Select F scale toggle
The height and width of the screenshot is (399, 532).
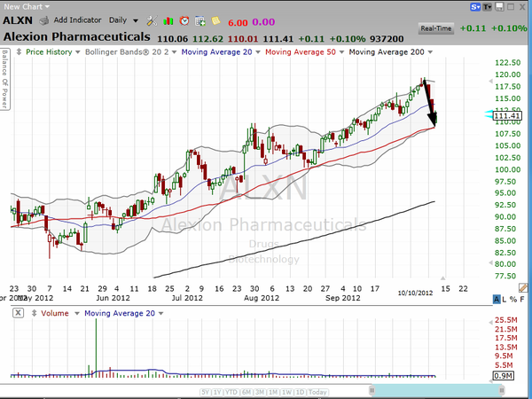click(x=522, y=300)
